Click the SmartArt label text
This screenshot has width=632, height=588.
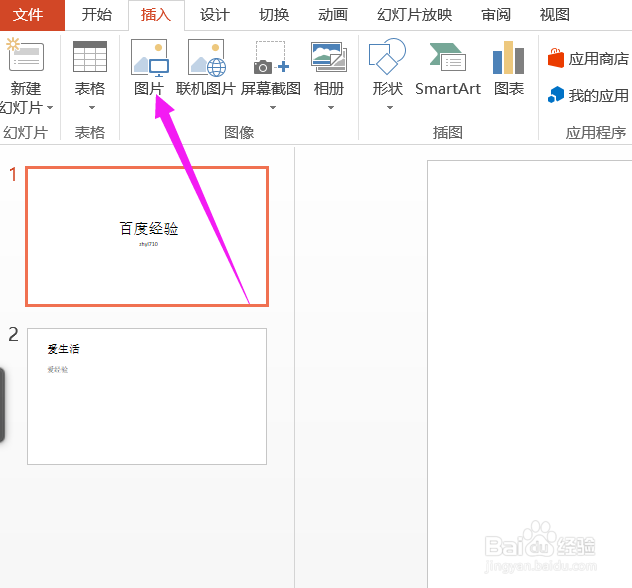coord(448,89)
